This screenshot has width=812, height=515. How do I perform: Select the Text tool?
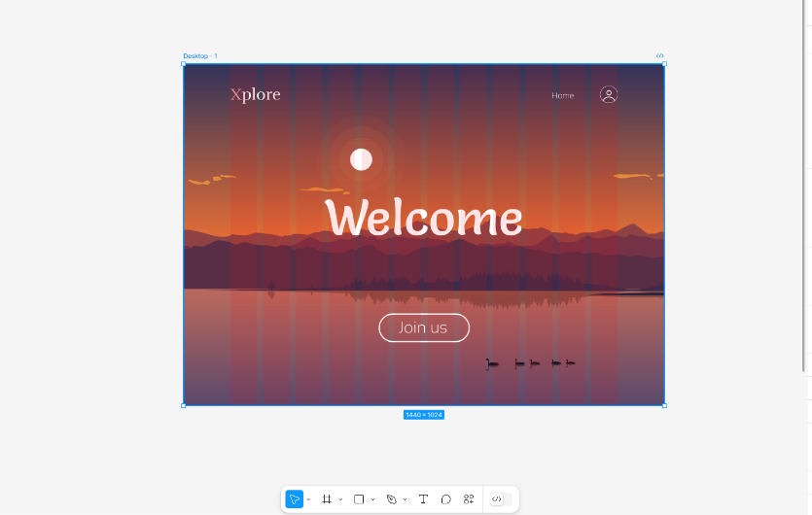click(x=423, y=499)
